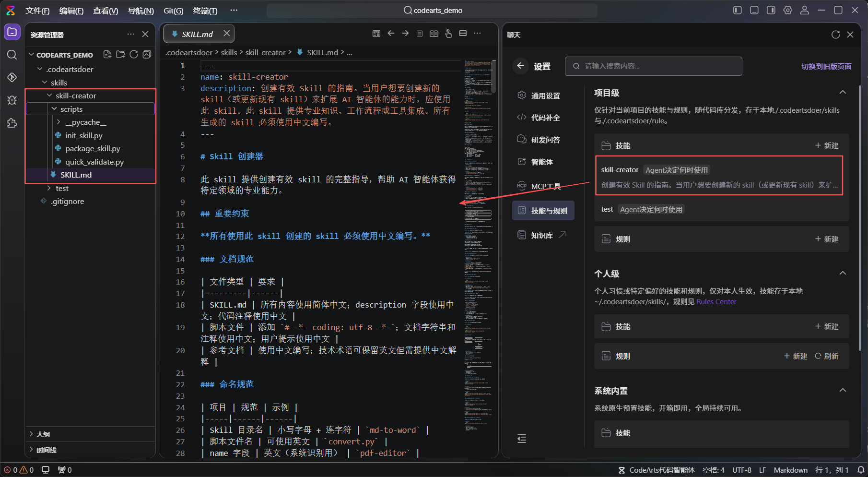Open the 文件 menu
This screenshot has height=477, width=868.
pyautogui.click(x=37, y=11)
